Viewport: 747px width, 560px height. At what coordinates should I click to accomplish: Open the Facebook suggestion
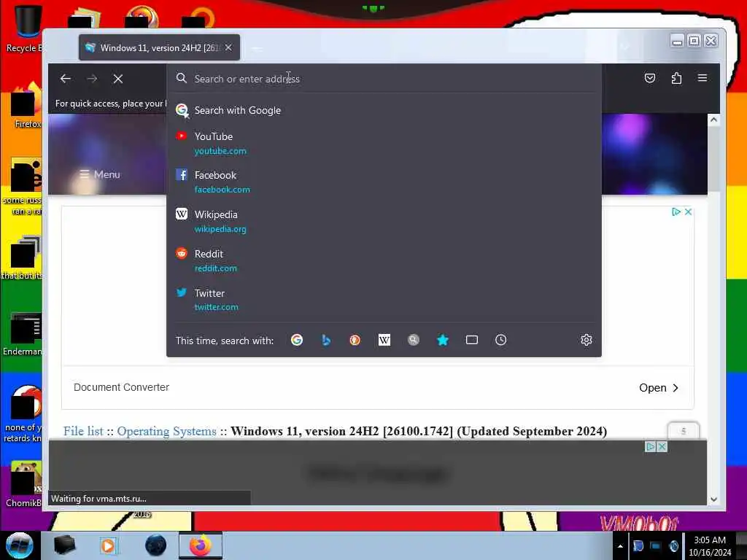click(x=384, y=182)
